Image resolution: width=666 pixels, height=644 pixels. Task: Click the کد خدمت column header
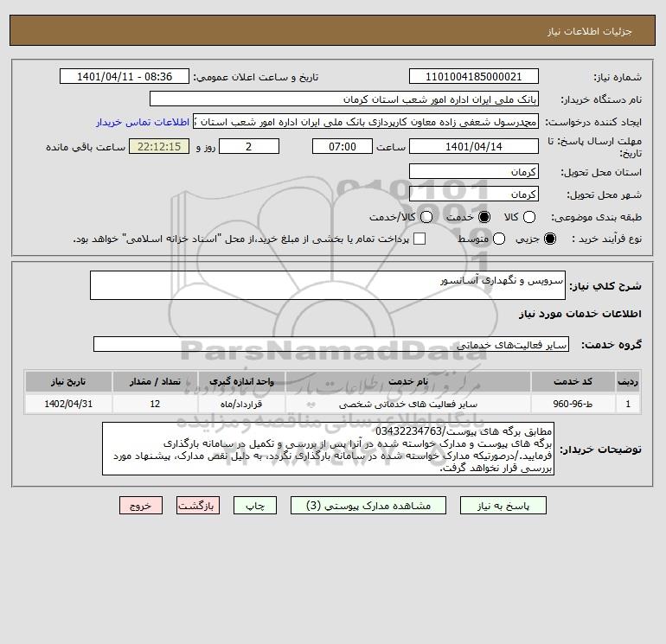(573, 381)
